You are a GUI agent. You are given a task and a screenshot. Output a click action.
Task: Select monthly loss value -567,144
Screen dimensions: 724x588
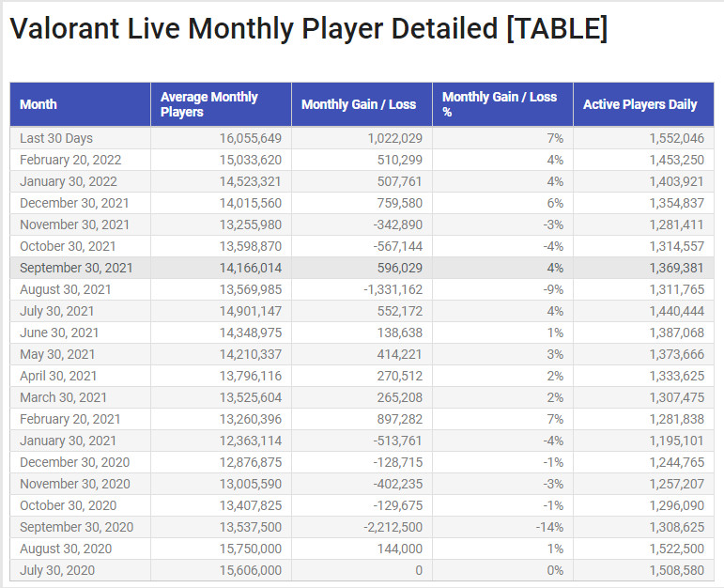(x=397, y=246)
